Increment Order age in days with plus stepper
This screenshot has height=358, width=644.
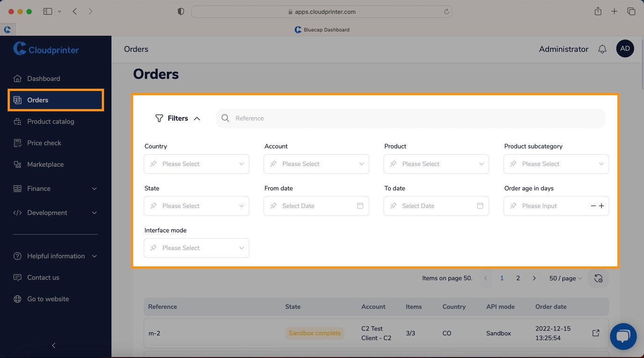pos(601,206)
